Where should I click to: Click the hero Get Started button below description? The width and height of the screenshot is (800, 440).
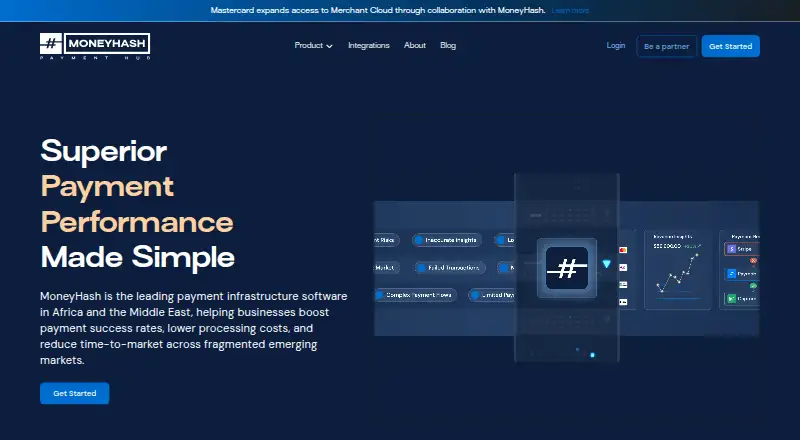74,393
